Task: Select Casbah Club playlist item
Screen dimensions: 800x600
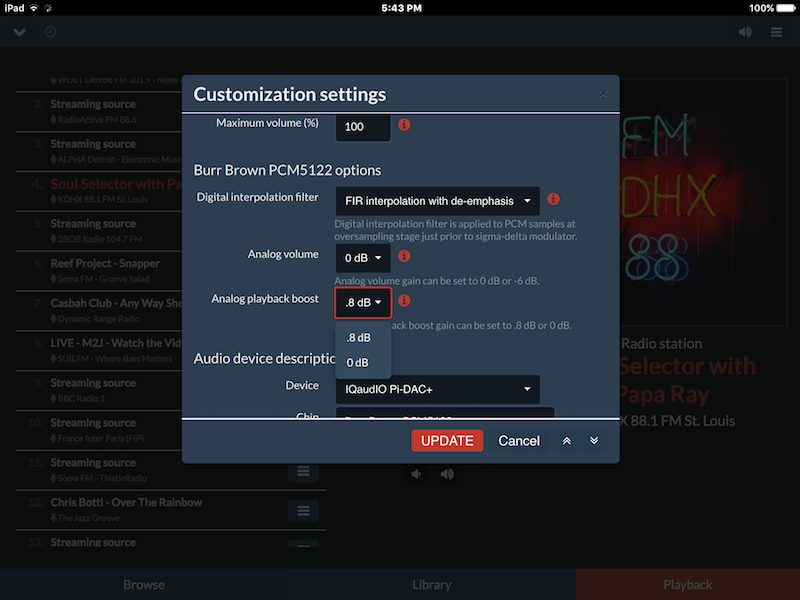Action: (98, 310)
